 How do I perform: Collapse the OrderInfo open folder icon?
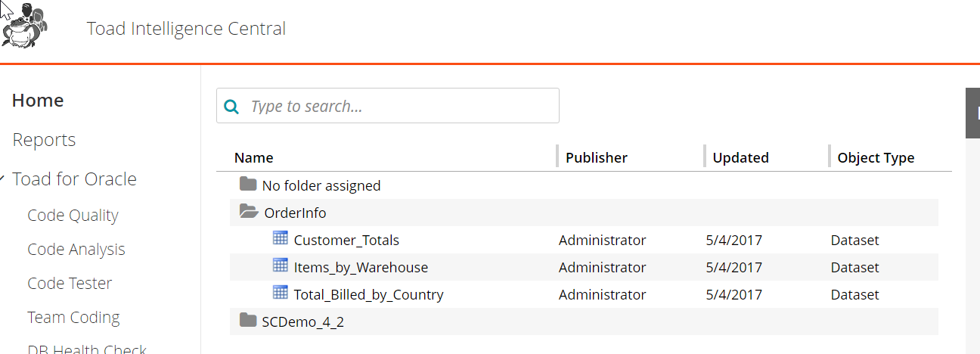click(249, 212)
